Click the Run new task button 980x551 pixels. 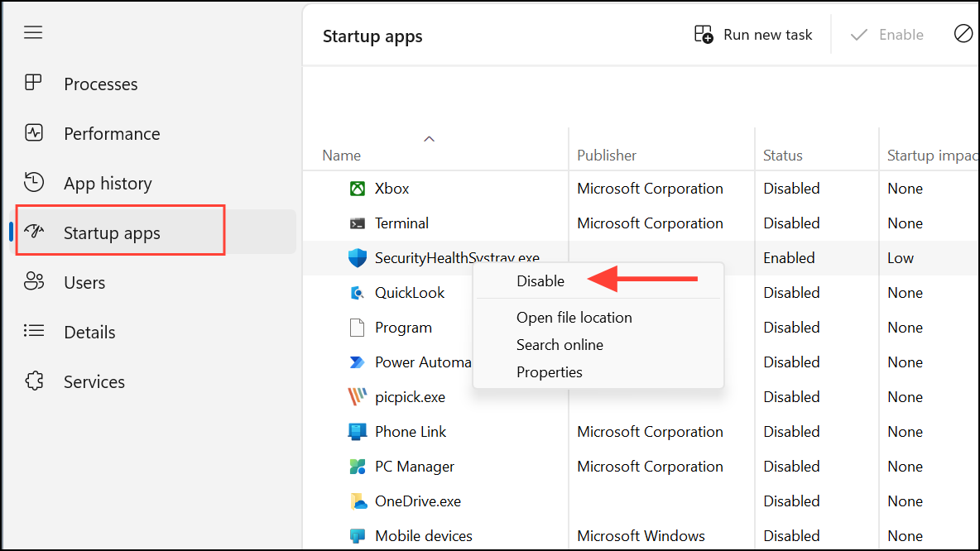pos(753,34)
